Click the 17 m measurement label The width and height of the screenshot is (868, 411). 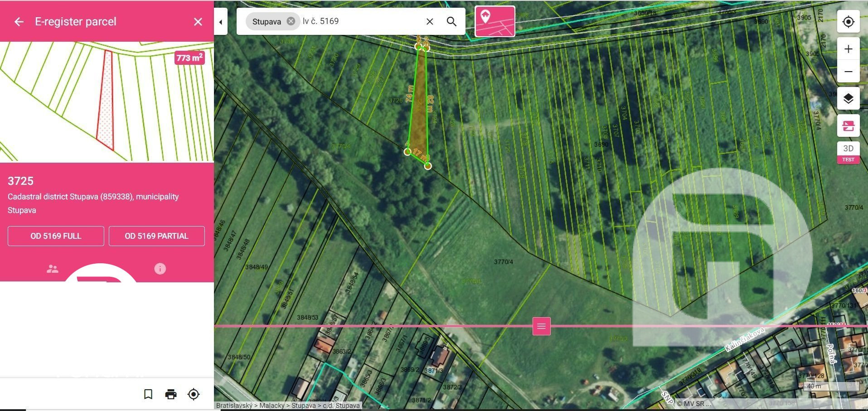coord(420,155)
